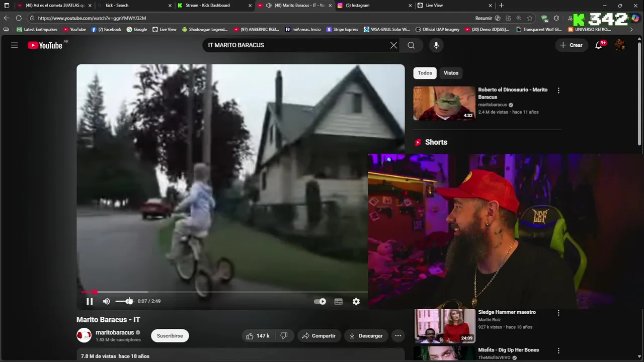This screenshot has width=644, height=362.
Task: Pause the video with the pause button
Action: 90,301
